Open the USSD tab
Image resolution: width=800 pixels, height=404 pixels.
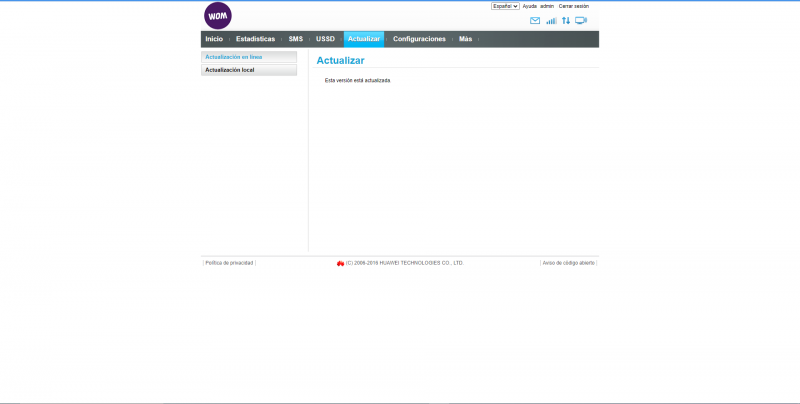point(325,39)
